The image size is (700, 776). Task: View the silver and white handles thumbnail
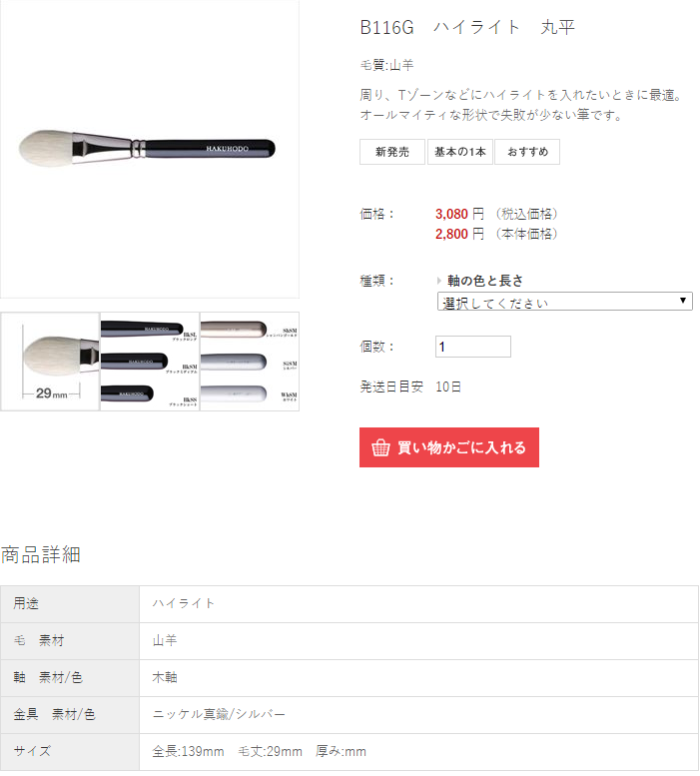click(x=250, y=362)
